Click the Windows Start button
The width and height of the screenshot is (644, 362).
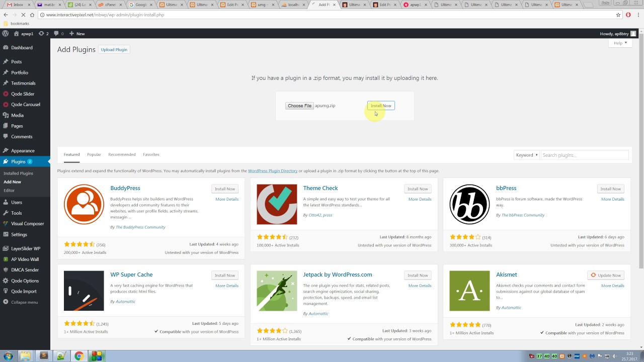(x=8, y=356)
